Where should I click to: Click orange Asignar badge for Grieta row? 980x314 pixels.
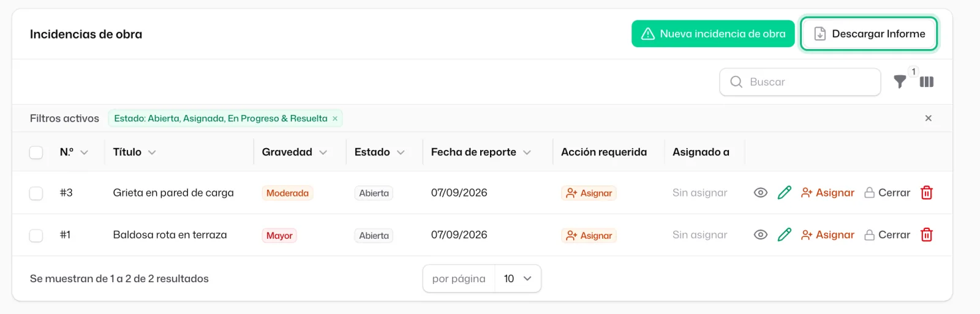(589, 193)
